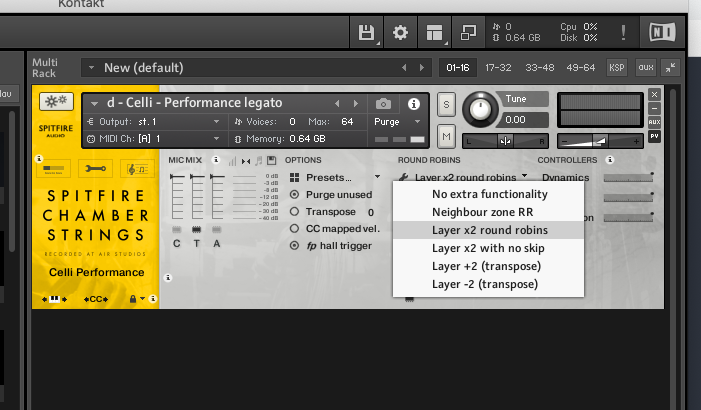Toggle the T microphone chip

point(196,230)
